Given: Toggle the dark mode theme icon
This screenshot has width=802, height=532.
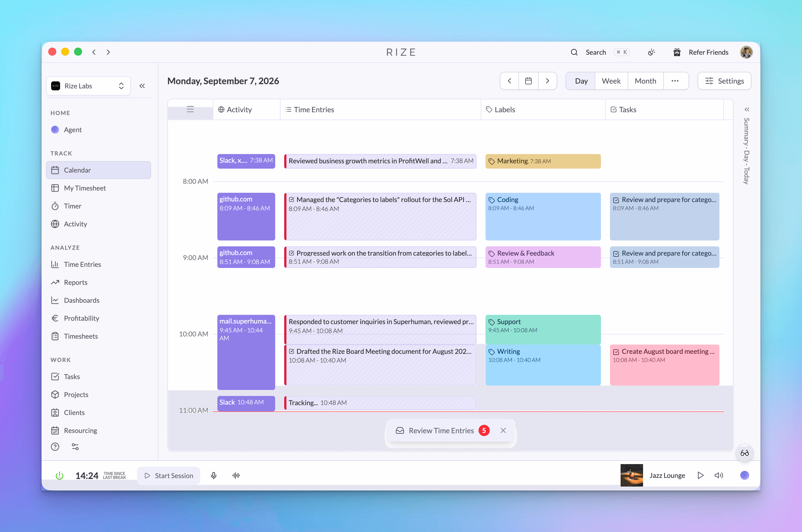Looking at the screenshot, I should pos(651,52).
